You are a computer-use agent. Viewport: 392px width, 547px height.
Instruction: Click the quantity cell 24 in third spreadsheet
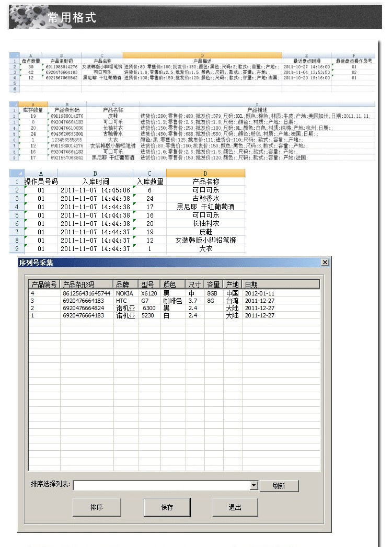(149, 198)
